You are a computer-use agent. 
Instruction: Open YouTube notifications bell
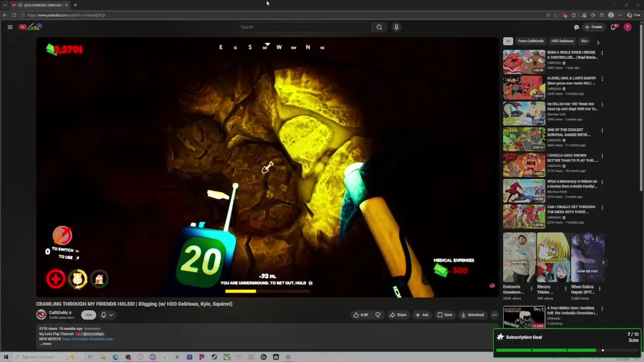613,27
